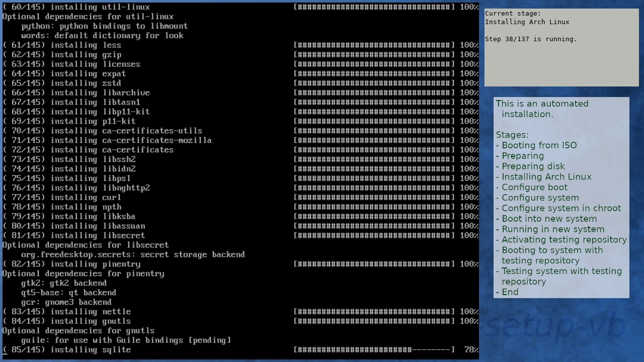Click the 'Configure boot' stage entry

(x=532, y=188)
